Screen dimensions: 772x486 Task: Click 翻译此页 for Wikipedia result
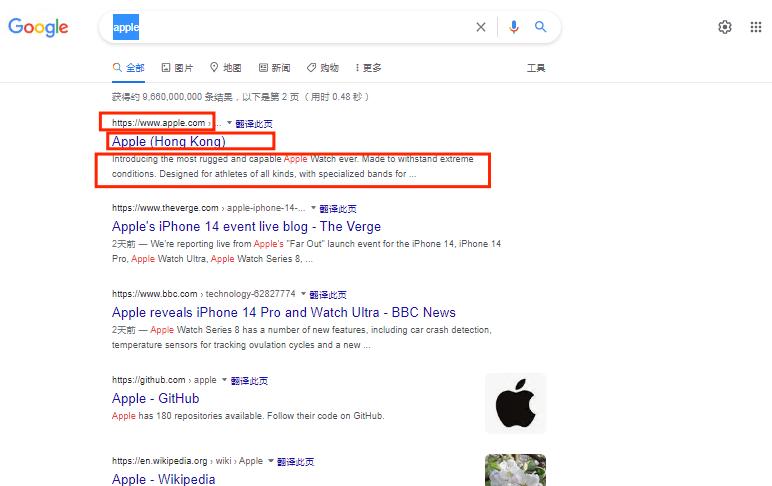(295, 462)
